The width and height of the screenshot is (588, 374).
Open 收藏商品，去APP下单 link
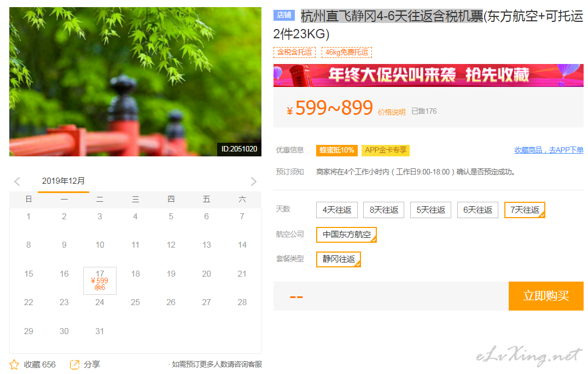tap(549, 150)
